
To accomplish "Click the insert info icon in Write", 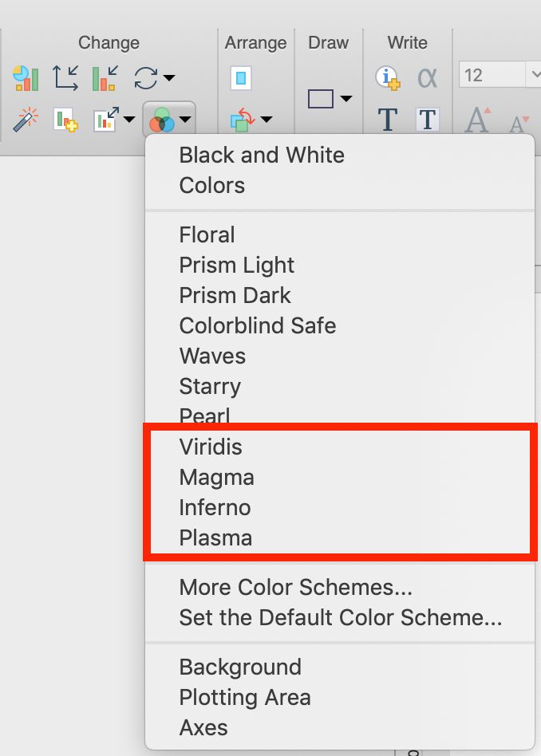I will (x=387, y=77).
